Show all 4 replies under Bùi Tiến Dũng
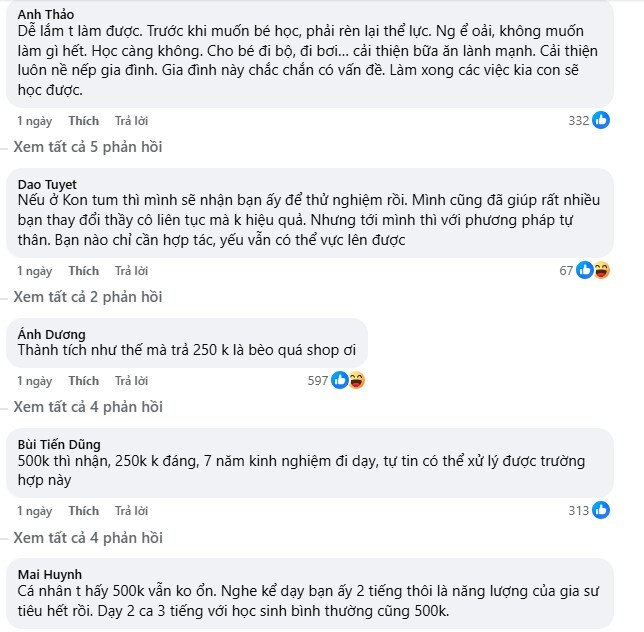The image size is (644, 632). click(x=87, y=537)
